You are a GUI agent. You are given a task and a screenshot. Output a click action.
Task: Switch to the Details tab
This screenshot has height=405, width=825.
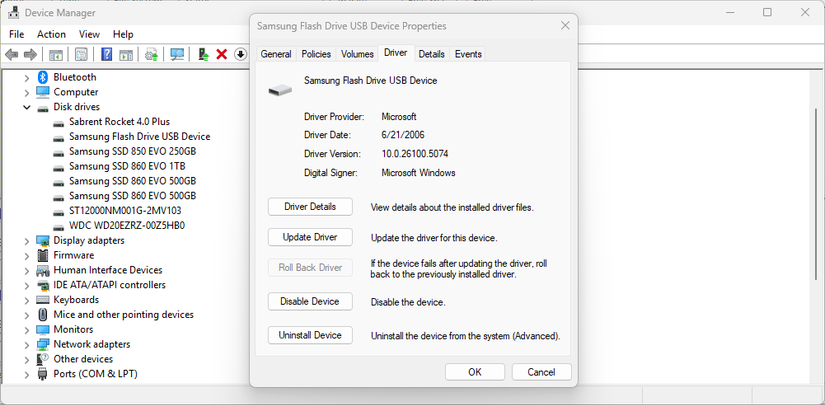click(431, 54)
